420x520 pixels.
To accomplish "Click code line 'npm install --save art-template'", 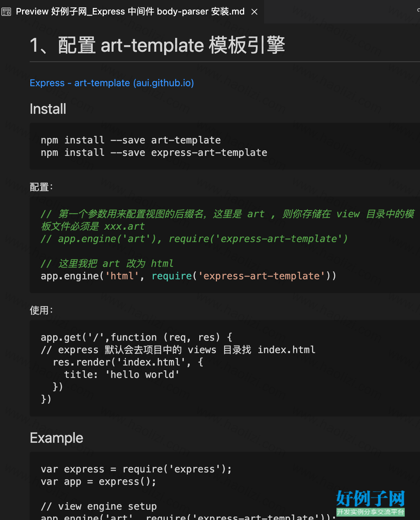I will [131, 140].
